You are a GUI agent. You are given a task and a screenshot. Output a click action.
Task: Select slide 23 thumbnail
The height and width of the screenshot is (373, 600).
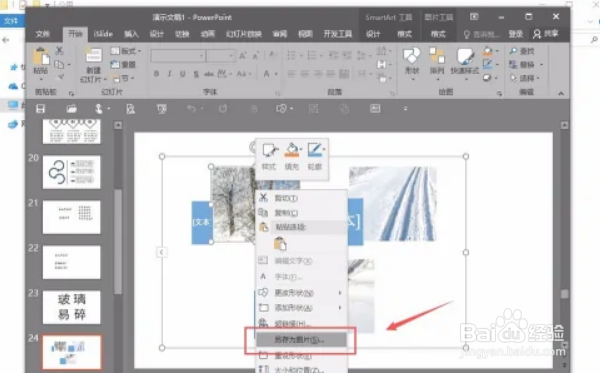point(72,307)
